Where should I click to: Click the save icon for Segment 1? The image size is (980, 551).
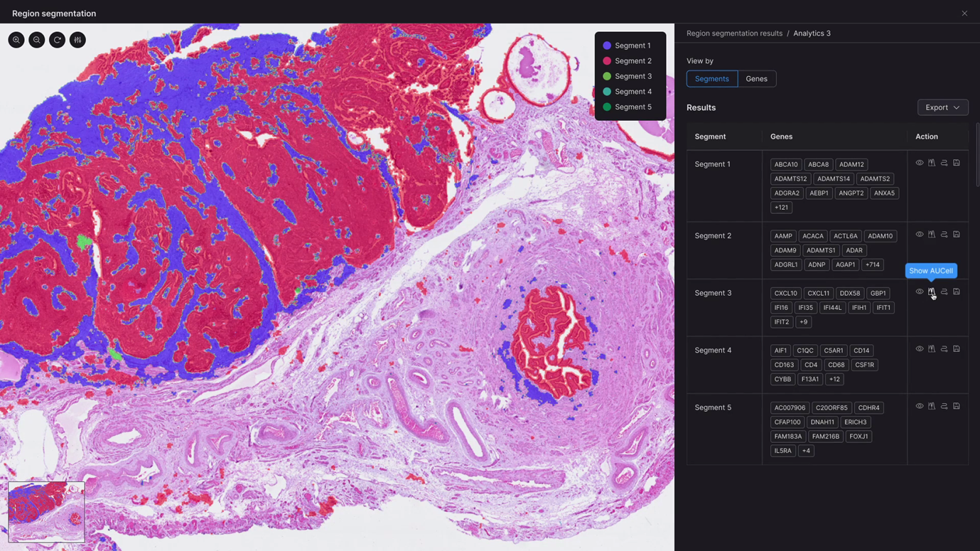(957, 163)
